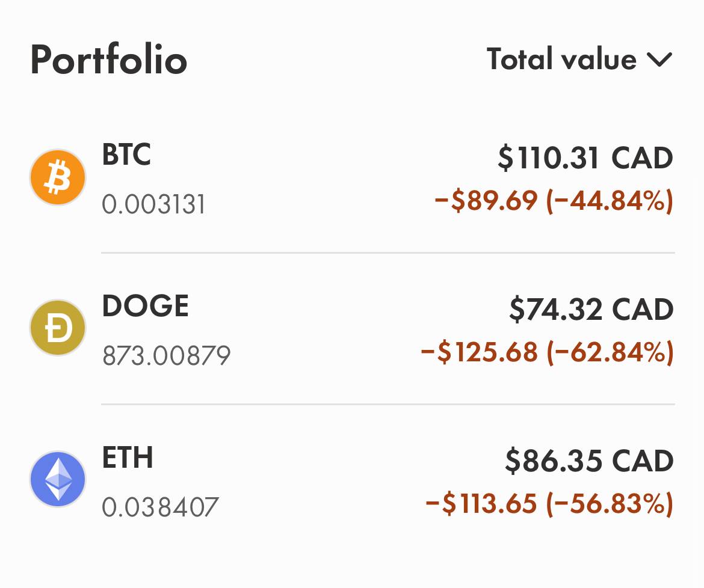The height and width of the screenshot is (588, 704).
Task: Tap the DOGE quantity 873.00879
Action: click(x=166, y=356)
